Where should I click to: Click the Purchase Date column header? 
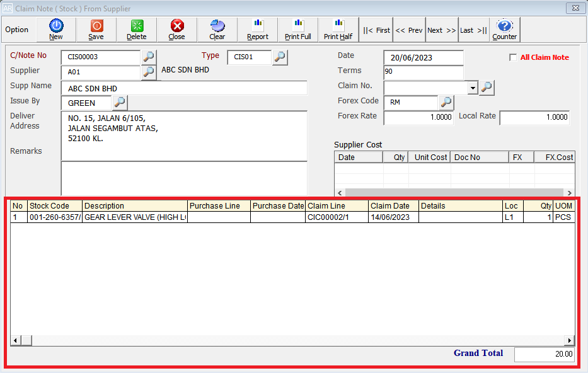[278, 206]
